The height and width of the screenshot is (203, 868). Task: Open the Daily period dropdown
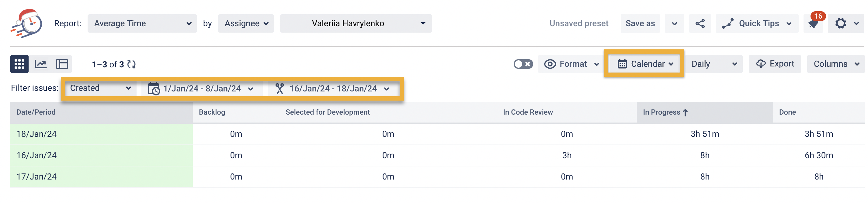(714, 64)
